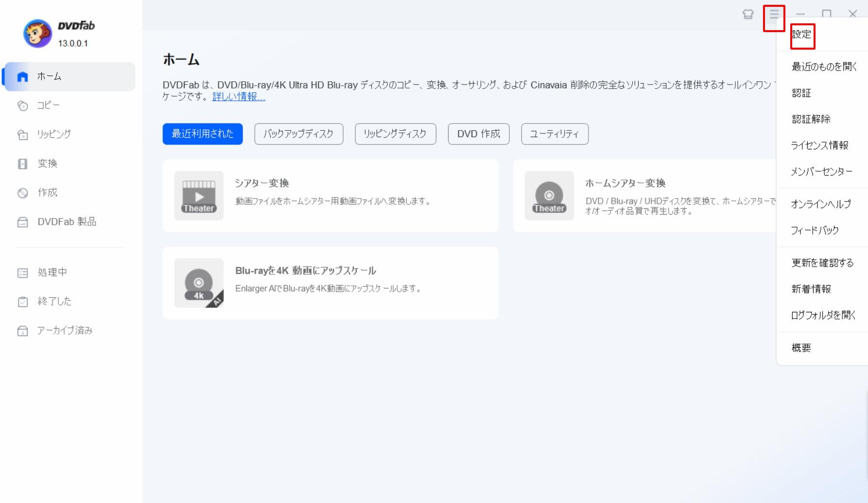Select the ユーティリティ filter
The height and width of the screenshot is (503, 868).
(555, 134)
